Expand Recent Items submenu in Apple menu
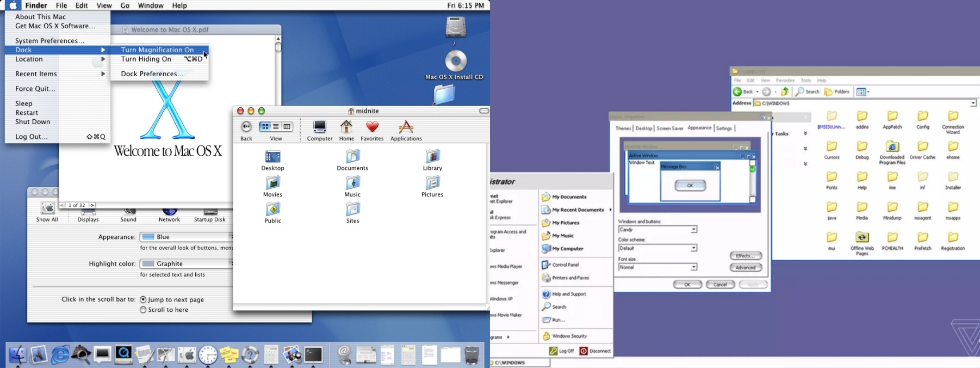 tap(58, 74)
